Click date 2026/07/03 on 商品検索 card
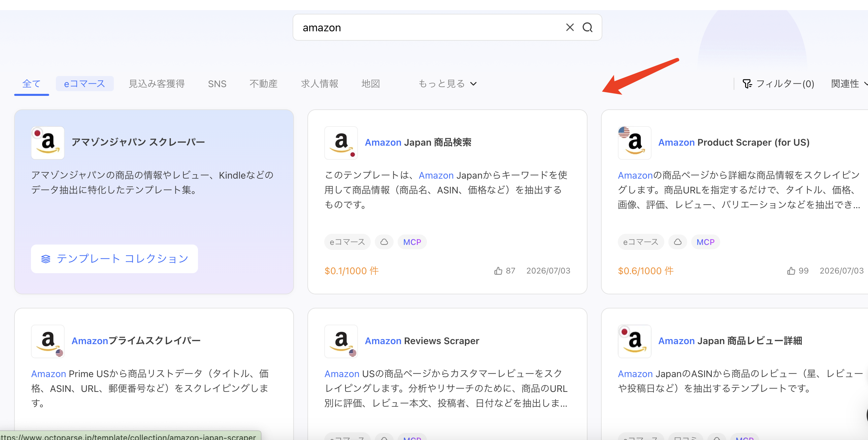 (548, 271)
